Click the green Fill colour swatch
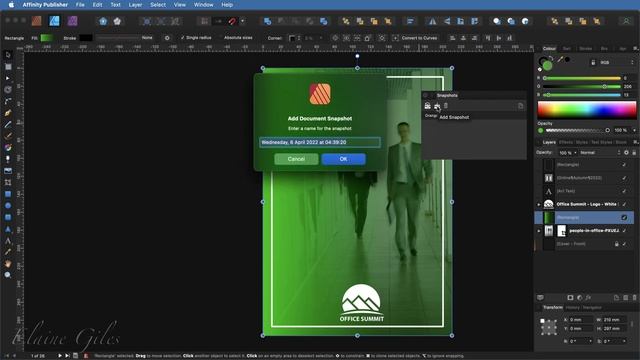 (x=47, y=38)
